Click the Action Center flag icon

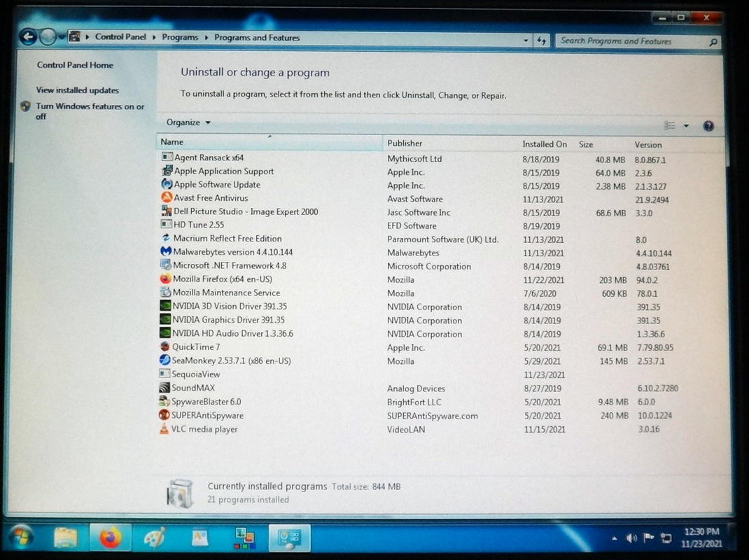[x=648, y=538]
